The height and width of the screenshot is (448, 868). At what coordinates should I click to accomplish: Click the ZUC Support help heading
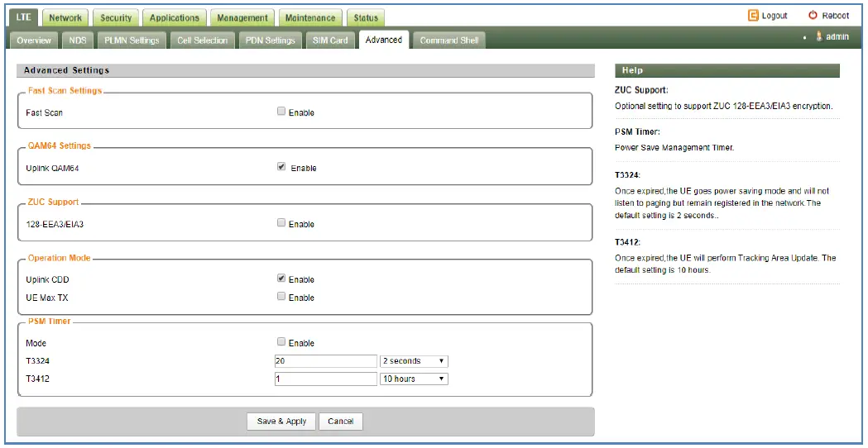pyautogui.click(x=641, y=89)
